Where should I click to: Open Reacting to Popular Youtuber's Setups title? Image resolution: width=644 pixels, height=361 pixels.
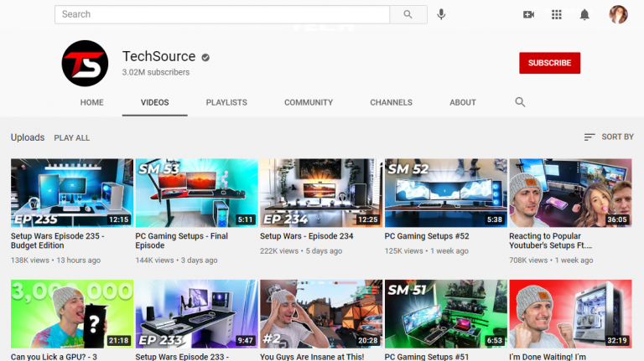tap(550, 240)
